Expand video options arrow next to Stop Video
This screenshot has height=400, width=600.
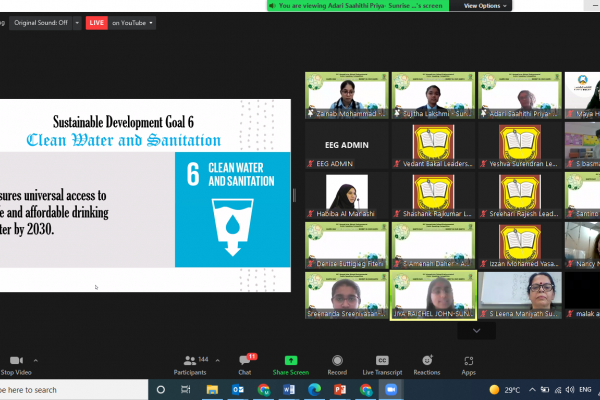pyautogui.click(x=36, y=360)
